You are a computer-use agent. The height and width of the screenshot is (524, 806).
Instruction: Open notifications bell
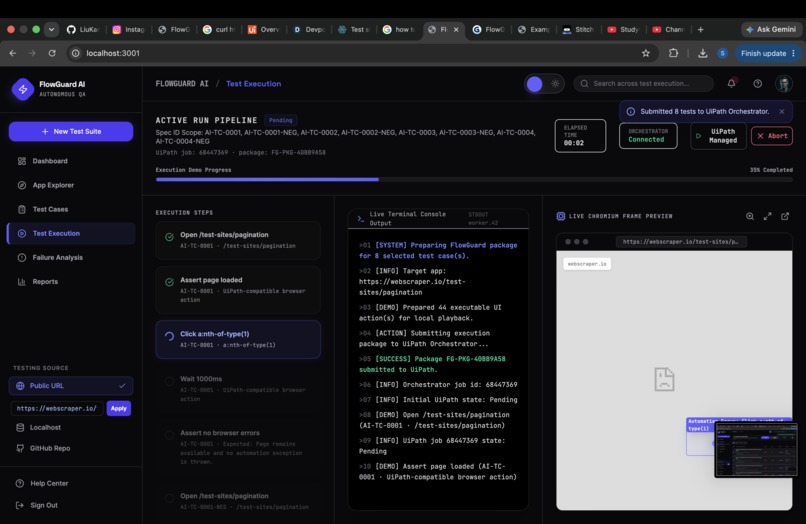click(x=731, y=83)
